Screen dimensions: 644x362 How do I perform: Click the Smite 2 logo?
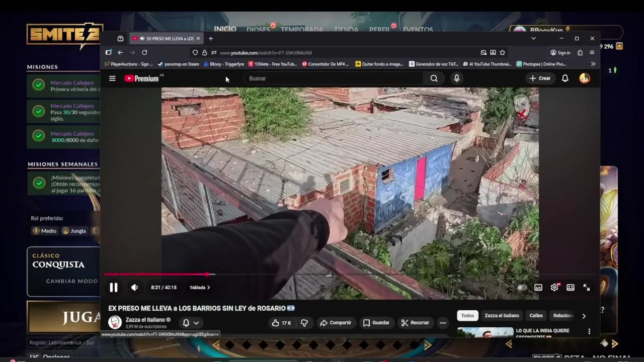point(65,35)
